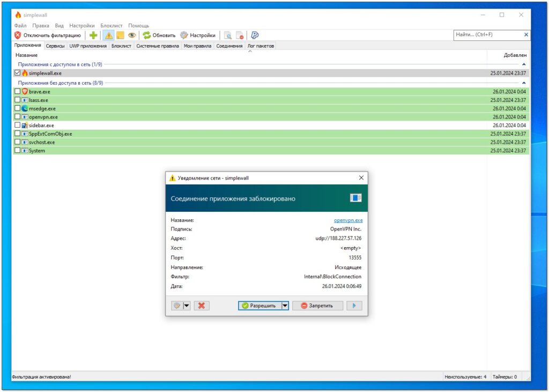The height and width of the screenshot is (392, 549).
Task: Uncheck the simplewall.exe checkbox
Action: click(x=17, y=73)
